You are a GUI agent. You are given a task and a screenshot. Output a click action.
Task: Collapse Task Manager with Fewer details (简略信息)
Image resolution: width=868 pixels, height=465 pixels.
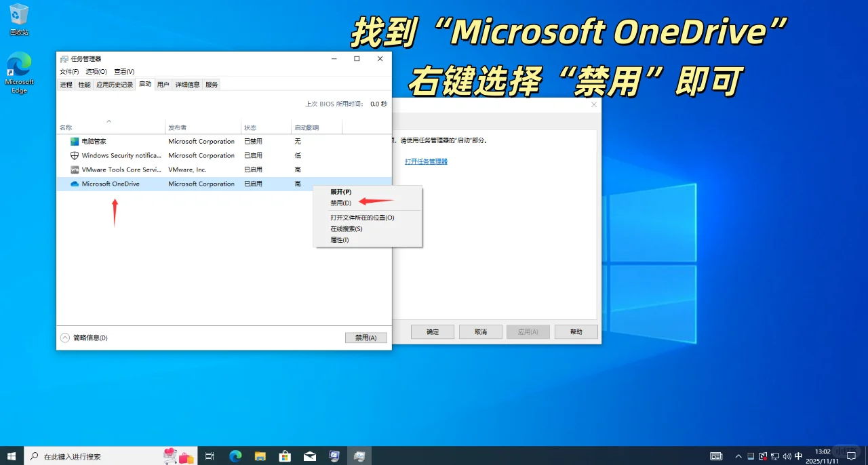coord(84,338)
